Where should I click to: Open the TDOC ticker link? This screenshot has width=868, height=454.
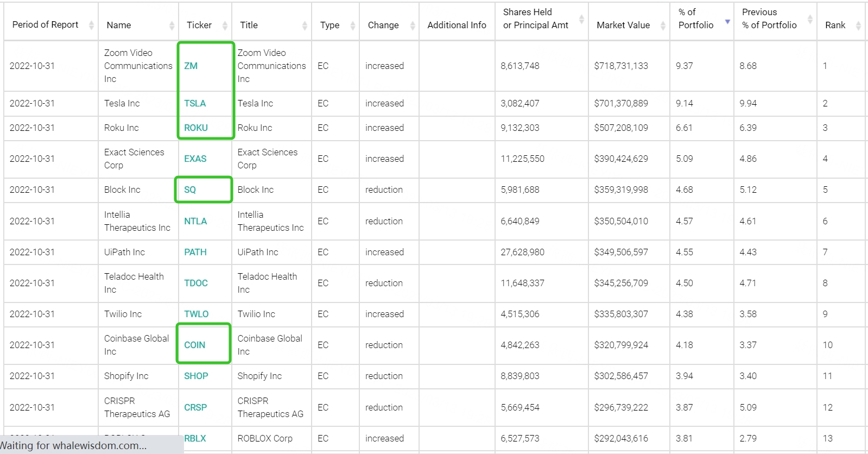[196, 283]
